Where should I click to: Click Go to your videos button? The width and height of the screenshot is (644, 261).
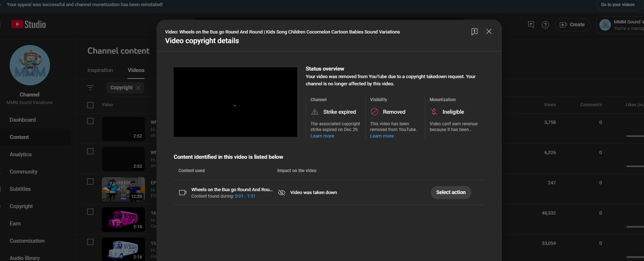click(x=618, y=5)
